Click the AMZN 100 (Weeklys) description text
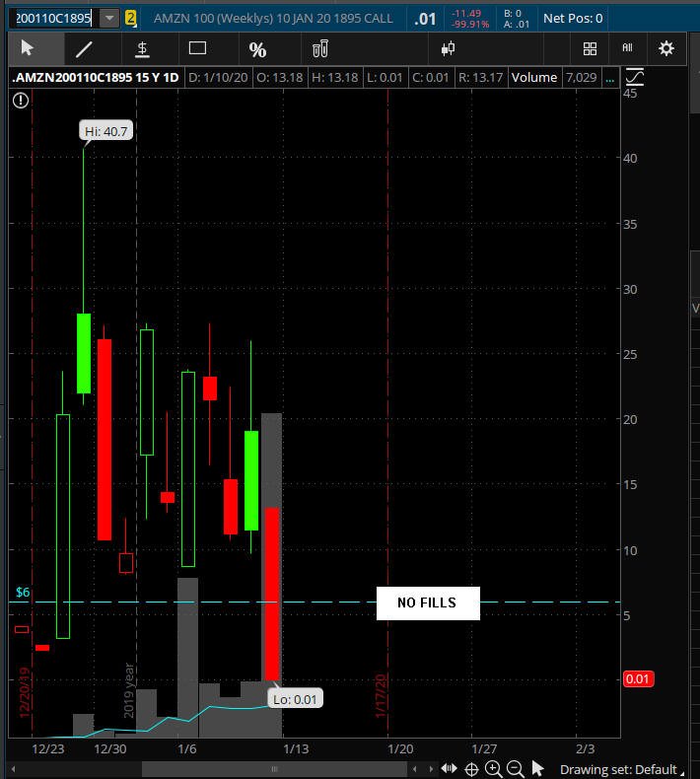 [273, 19]
